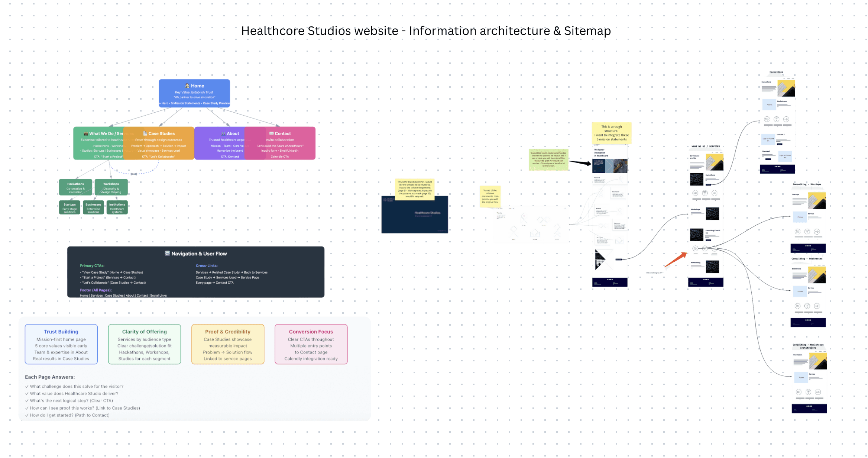Select the green sticky note about patterns
Image resolution: width=868 pixels, height=458 pixels.
(548, 160)
